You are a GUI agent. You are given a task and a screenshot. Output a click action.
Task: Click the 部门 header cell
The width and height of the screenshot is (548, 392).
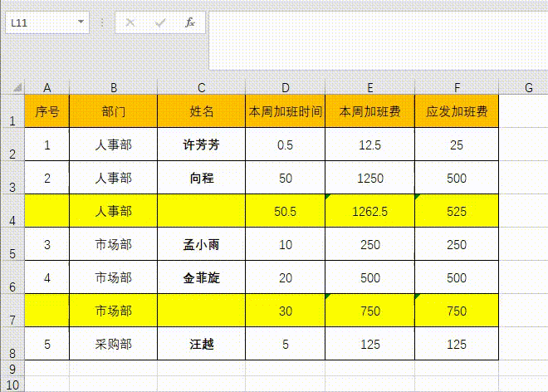[113, 111]
